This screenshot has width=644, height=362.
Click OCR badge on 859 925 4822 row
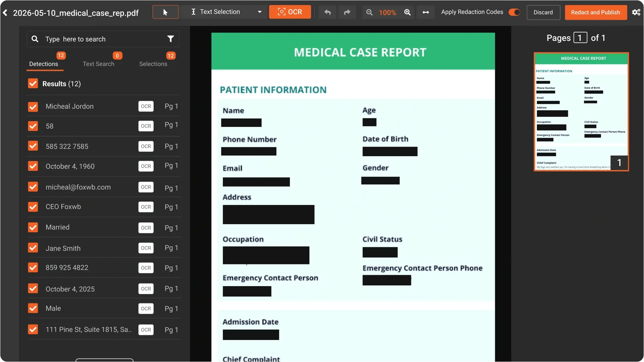coord(146,268)
